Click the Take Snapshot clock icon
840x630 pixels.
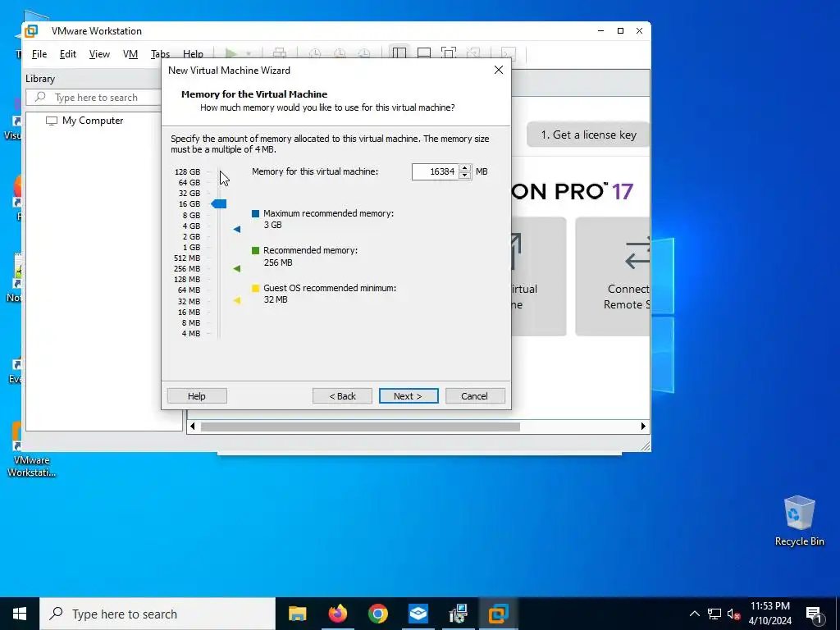[315, 53]
